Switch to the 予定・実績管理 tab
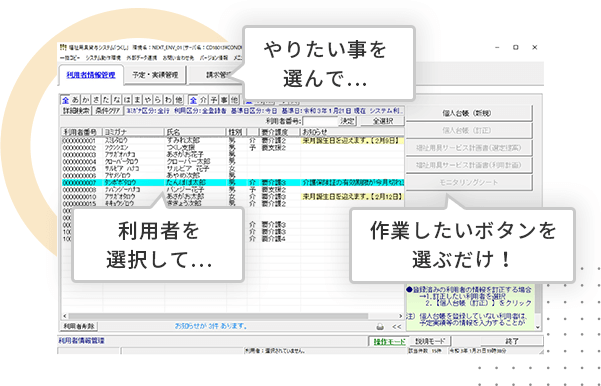Screen dimensions: 601x386 pos(155,75)
